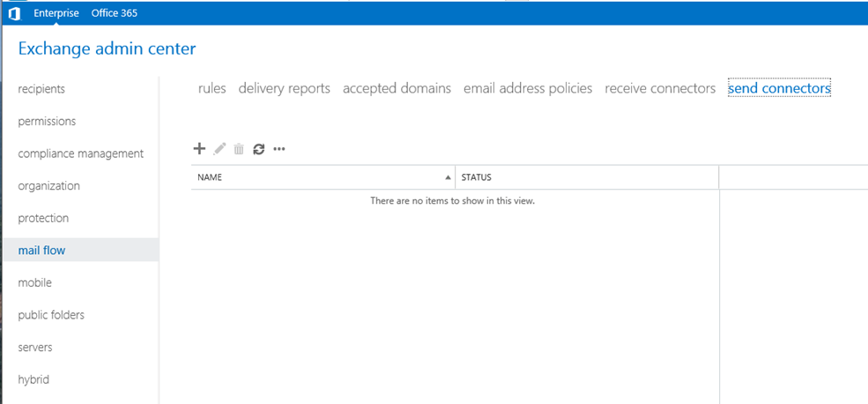Viewport: 868px width, 404px height.
Task: Open the rules tab
Action: (212, 88)
